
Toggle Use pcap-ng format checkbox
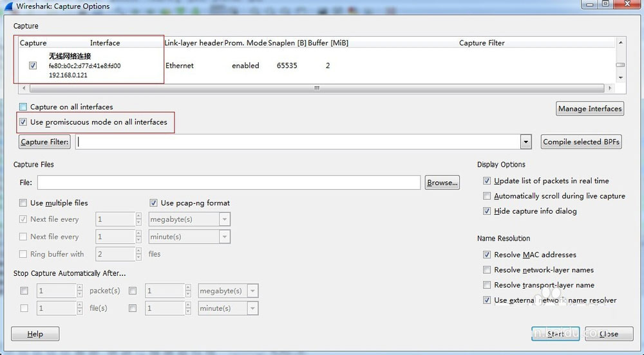click(154, 203)
